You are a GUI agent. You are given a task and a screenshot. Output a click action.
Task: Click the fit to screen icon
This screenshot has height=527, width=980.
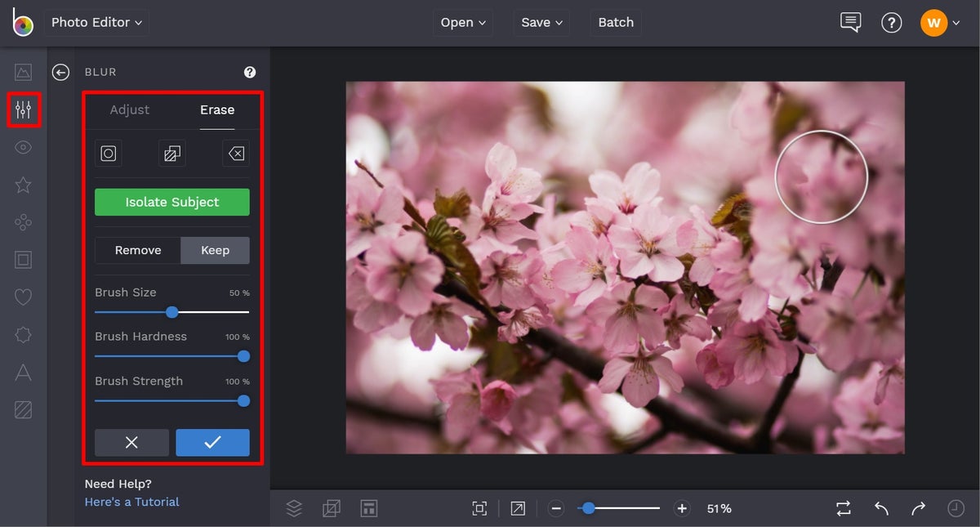coord(479,508)
